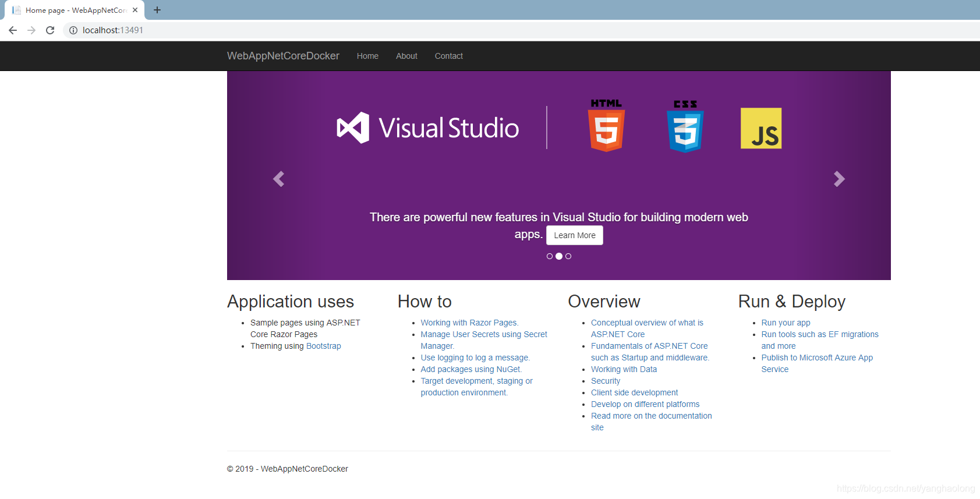
Task: Open the Working with Data link
Action: tap(624, 369)
